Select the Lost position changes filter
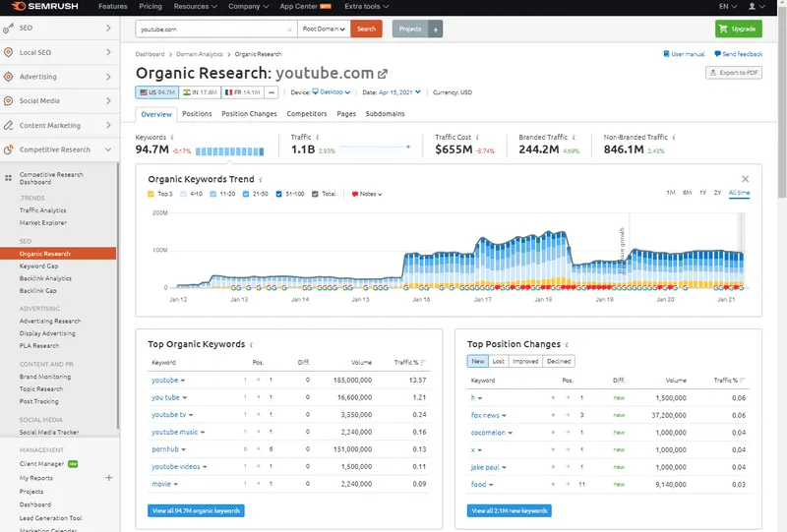 [x=499, y=361]
